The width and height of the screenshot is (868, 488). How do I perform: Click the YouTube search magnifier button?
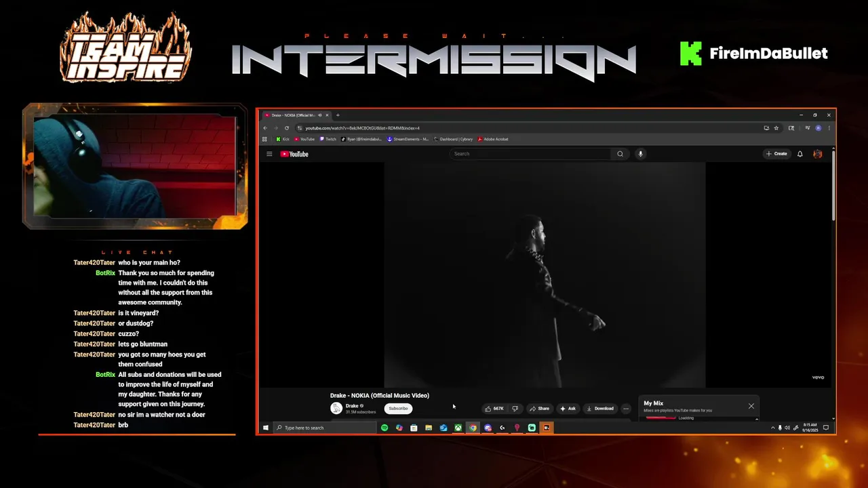tap(620, 154)
